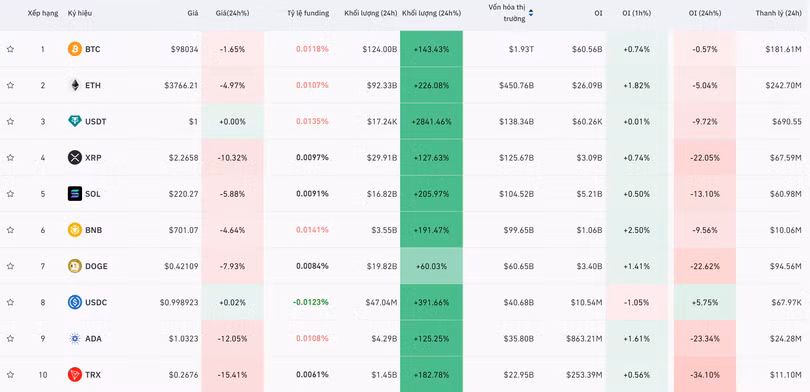Click USDC OI 1h change -1.05%
The width and height of the screenshot is (810, 392).
[x=636, y=303]
